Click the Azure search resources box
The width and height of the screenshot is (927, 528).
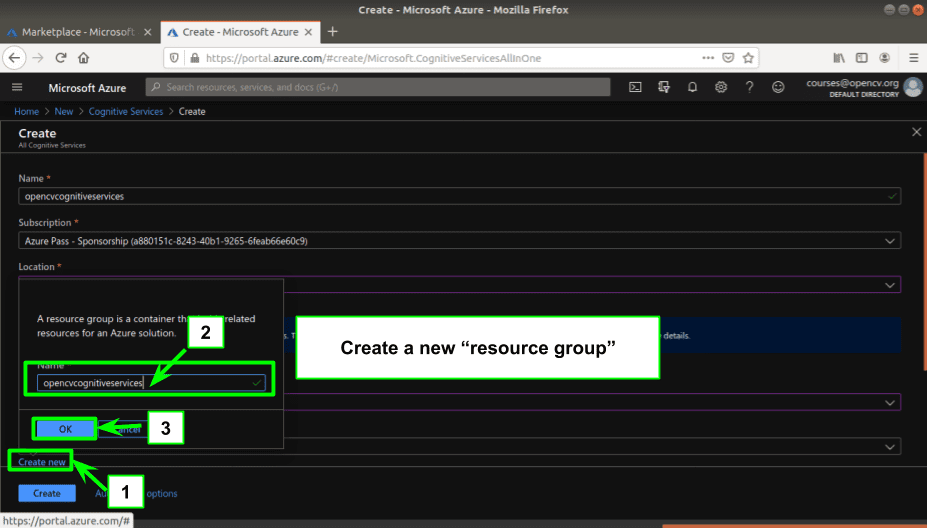click(378, 87)
